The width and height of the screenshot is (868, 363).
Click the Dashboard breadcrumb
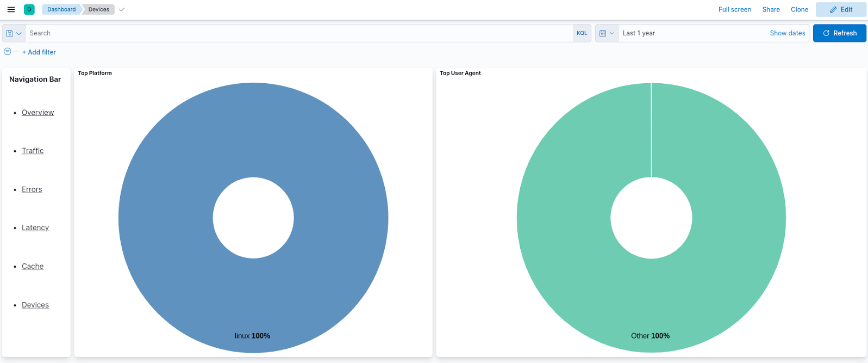point(61,9)
